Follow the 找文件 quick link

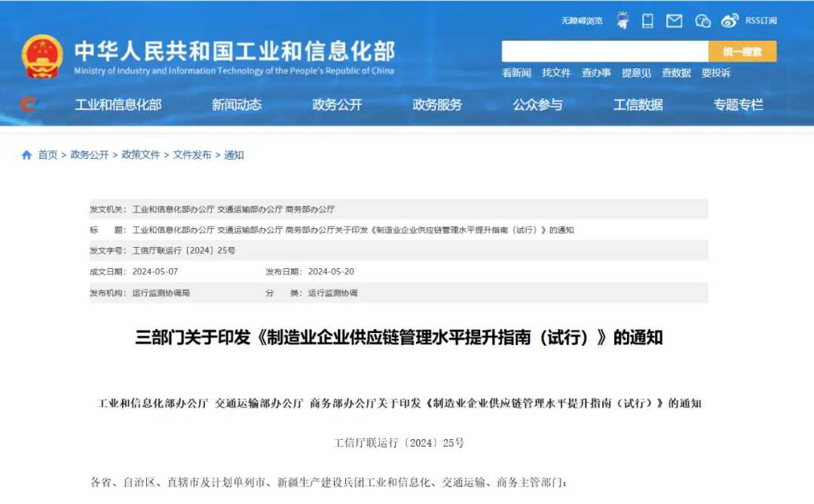tap(555, 73)
